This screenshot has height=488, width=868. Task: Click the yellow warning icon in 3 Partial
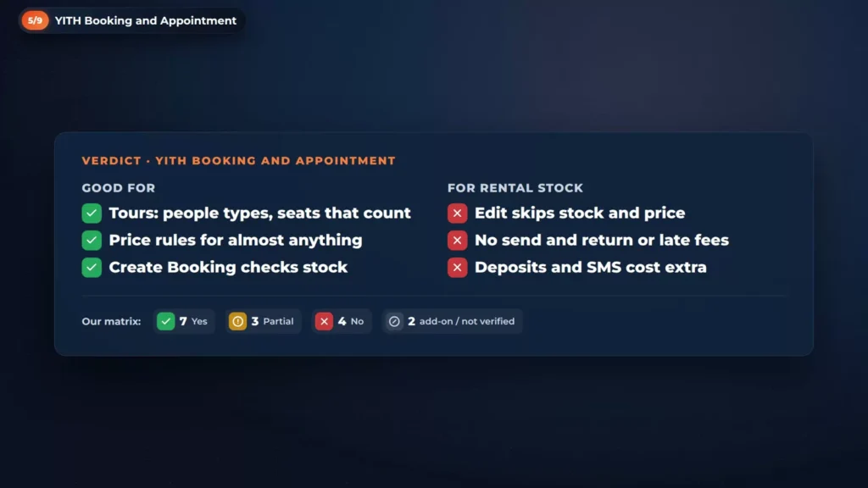pos(237,321)
